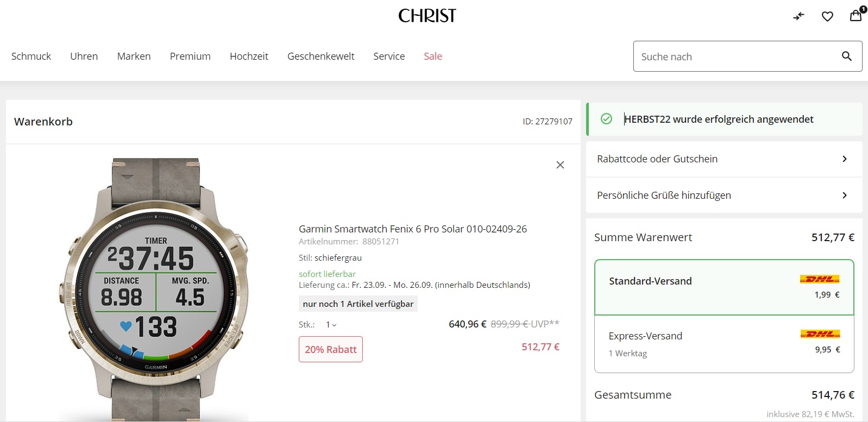Screen dimensions: 868x422
Task: Open the wishlist heart icon
Action: click(827, 16)
